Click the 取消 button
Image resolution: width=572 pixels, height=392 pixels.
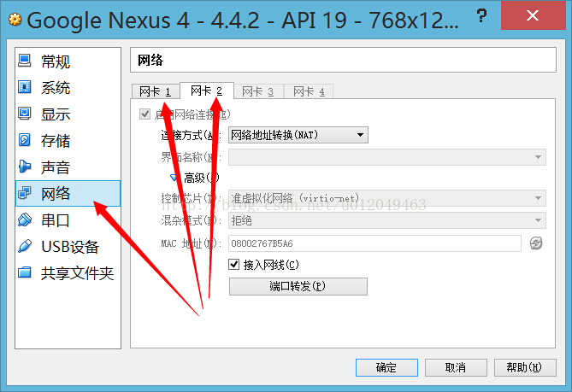[456, 367]
